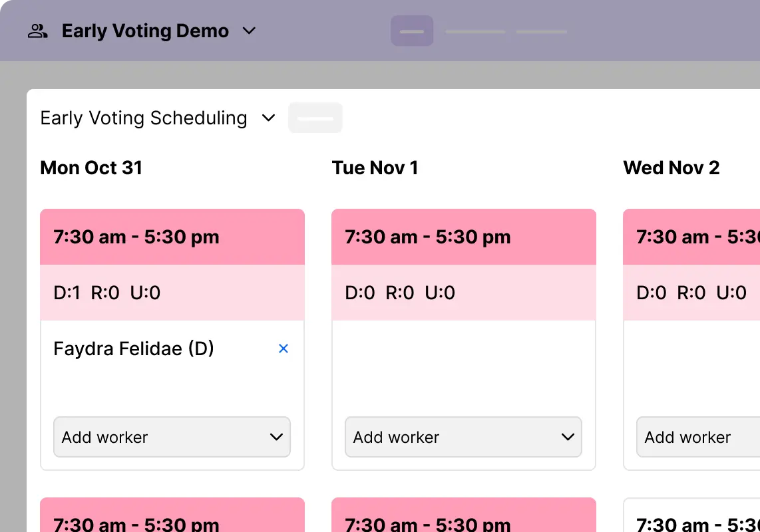760x532 pixels.
Task: Click the rightmost placeholder control in the header
Action: (x=541, y=31)
